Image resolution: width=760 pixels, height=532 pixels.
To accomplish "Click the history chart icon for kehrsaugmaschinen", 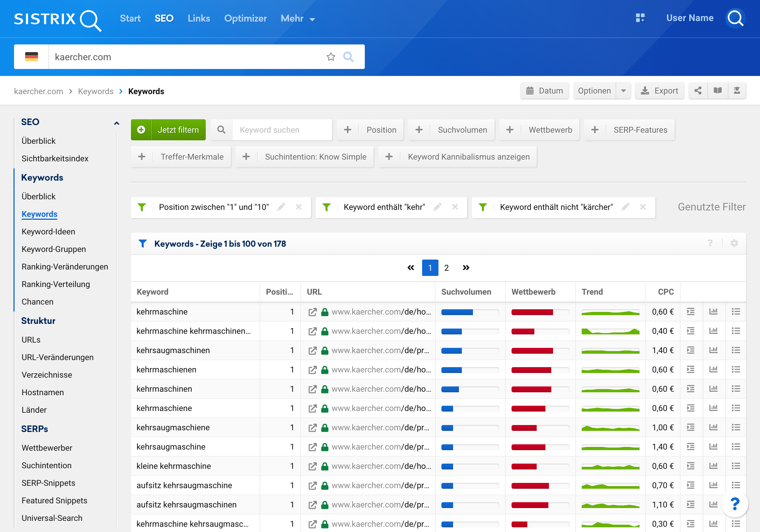I will pyautogui.click(x=713, y=350).
